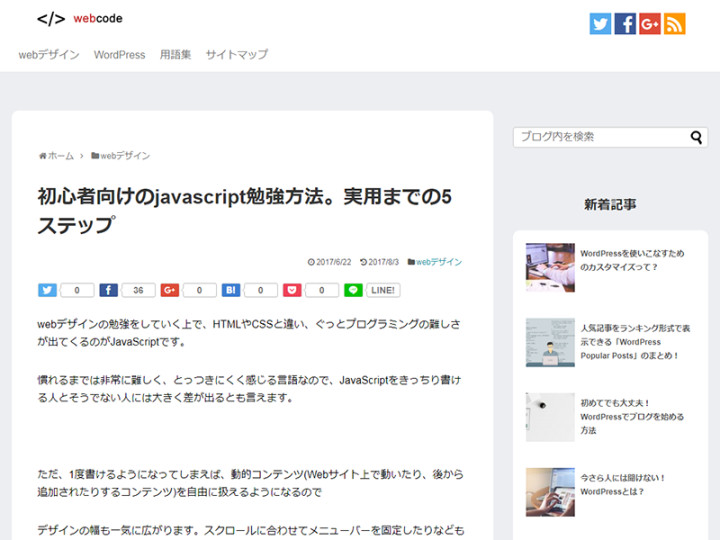
Task: Open the Google+ follow icon in header
Action: tap(650, 23)
